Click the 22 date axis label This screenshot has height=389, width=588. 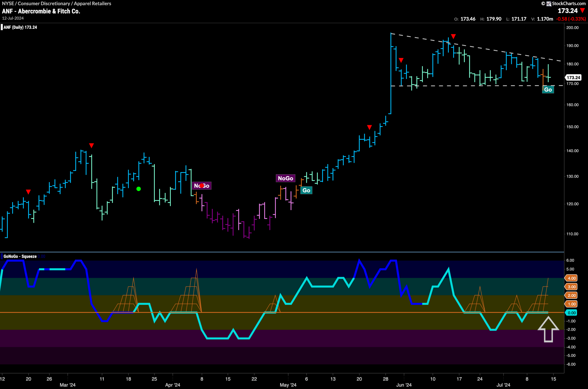pos(254,379)
